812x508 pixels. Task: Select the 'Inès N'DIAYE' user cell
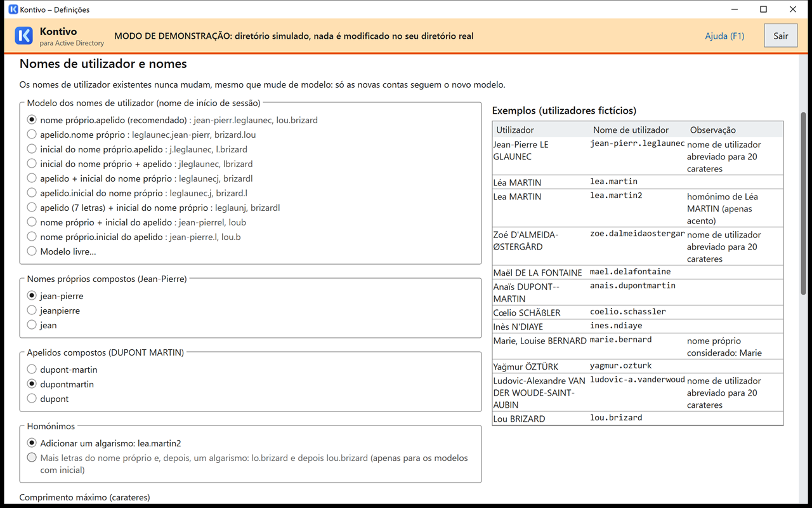pos(540,326)
